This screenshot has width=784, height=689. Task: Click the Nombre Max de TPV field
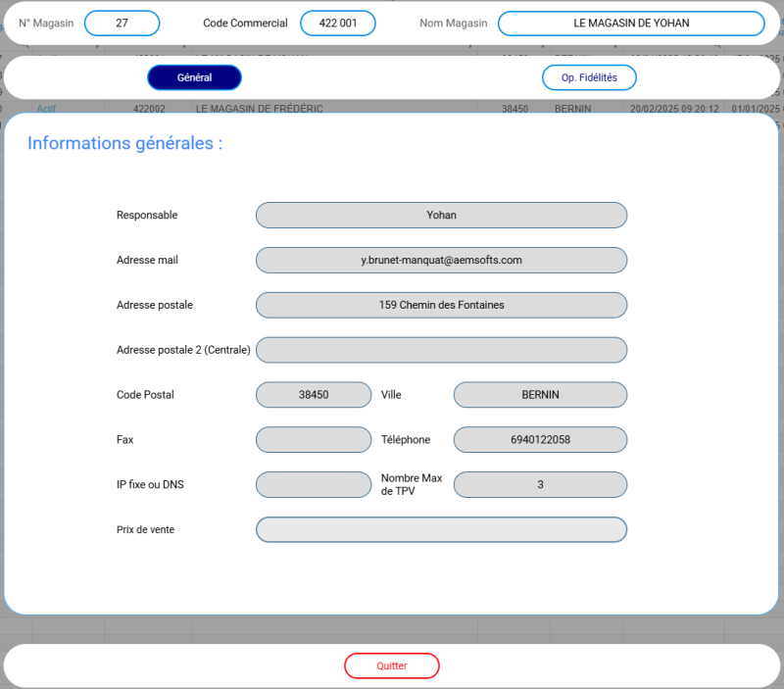[540, 484]
